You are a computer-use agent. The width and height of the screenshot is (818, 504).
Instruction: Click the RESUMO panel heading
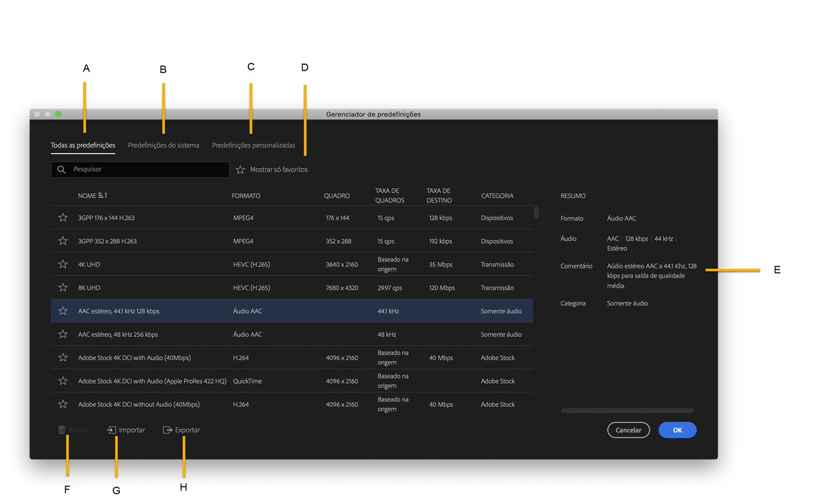(x=573, y=196)
